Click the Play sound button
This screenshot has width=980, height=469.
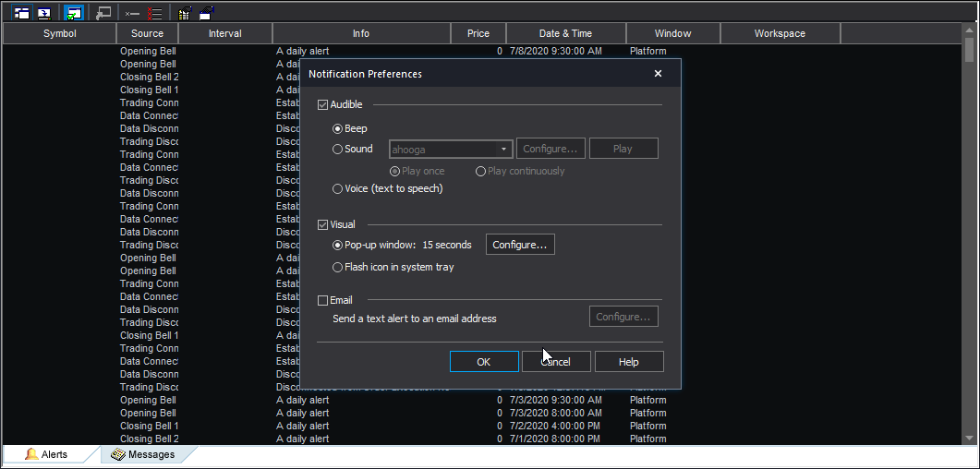(623, 149)
